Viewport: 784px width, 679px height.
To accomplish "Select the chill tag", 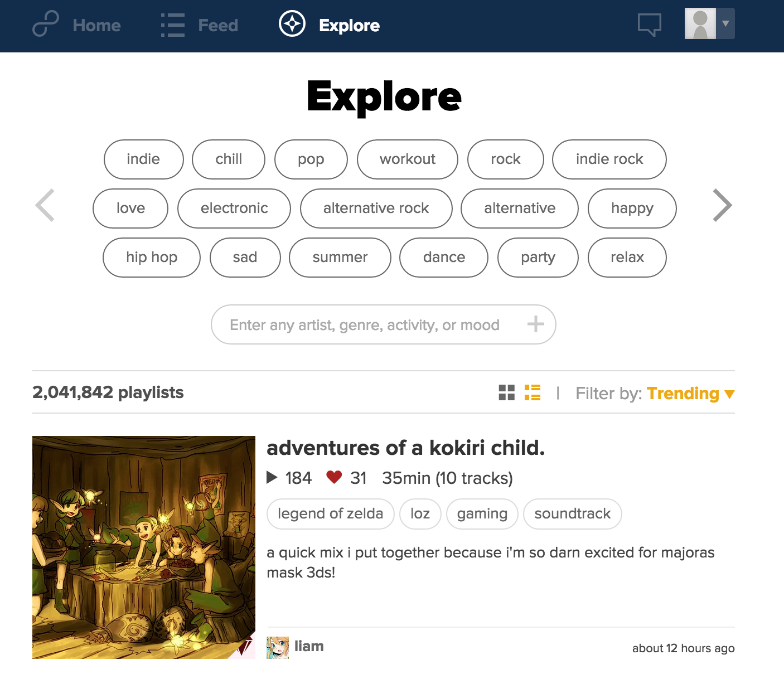I will [229, 159].
